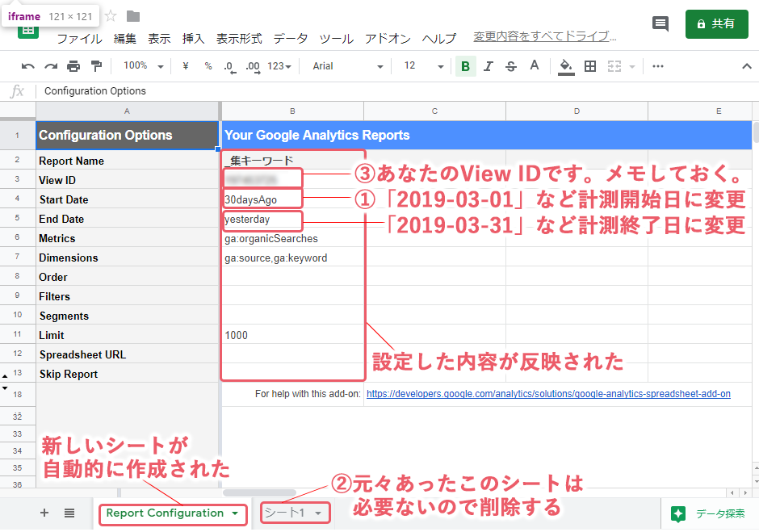Click the green 共有 share button
The image size is (759, 532).
(x=716, y=23)
